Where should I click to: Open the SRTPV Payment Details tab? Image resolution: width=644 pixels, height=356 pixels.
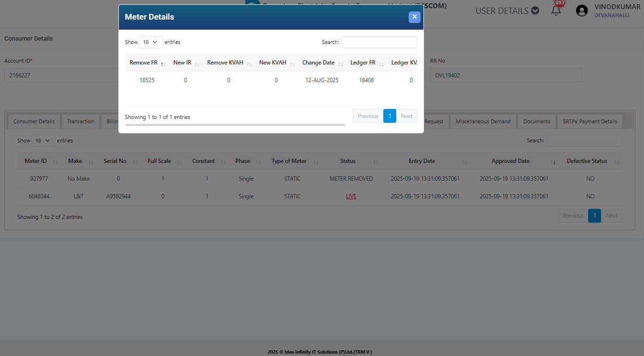click(590, 121)
